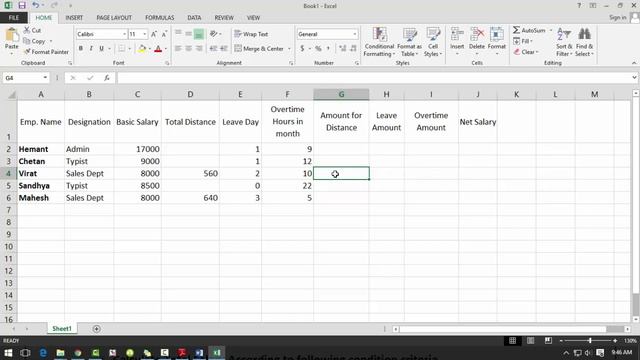640x360 pixels.
Task: Click Sign in link
Action: point(617,18)
